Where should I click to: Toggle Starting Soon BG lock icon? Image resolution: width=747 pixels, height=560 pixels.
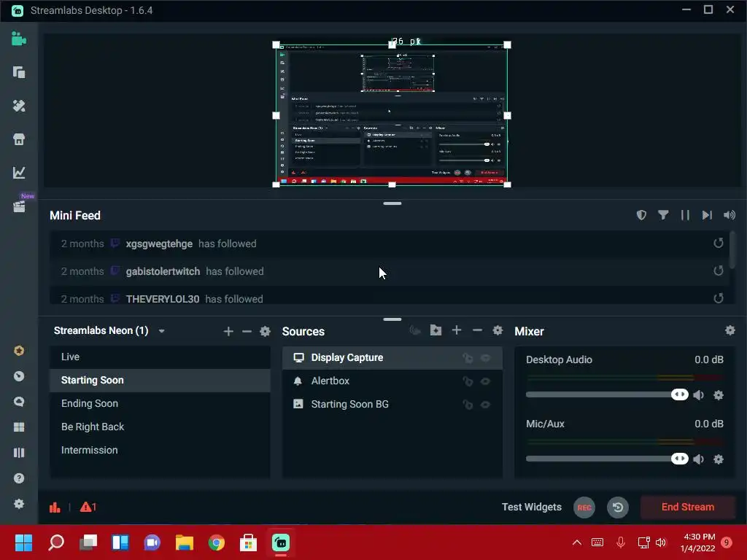pos(468,405)
